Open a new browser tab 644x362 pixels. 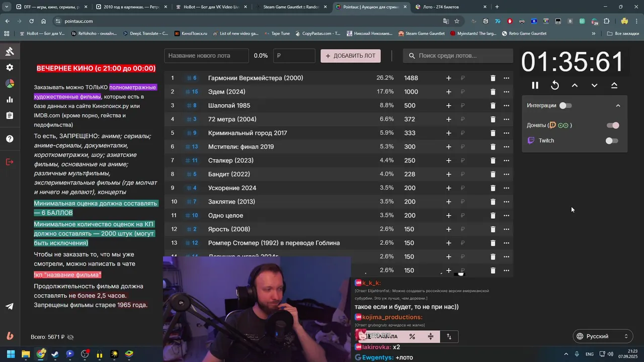point(497,7)
